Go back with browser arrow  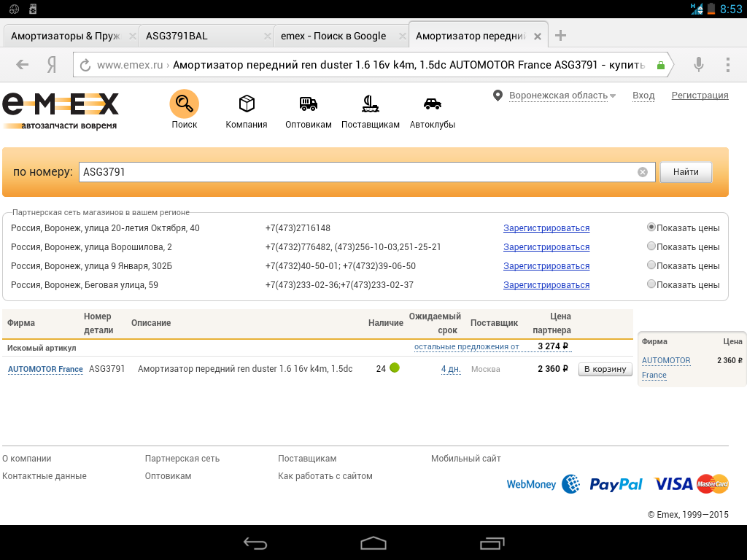pyautogui.click(x=23, y=64)
